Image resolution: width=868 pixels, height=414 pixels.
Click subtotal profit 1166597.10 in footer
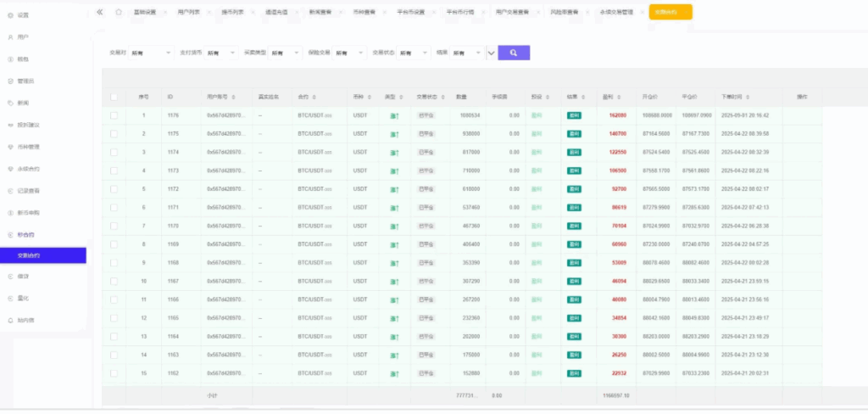tap(616, 395)
